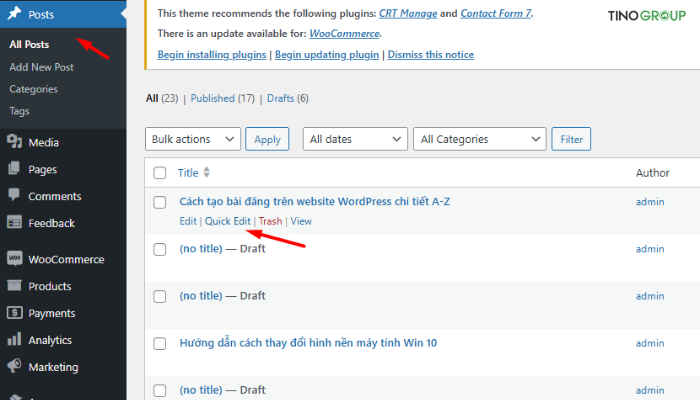Image resolution: width=700 pixels, height=400 pixels.
Task: Click the Author column header
Action: [x=652, y=173]
